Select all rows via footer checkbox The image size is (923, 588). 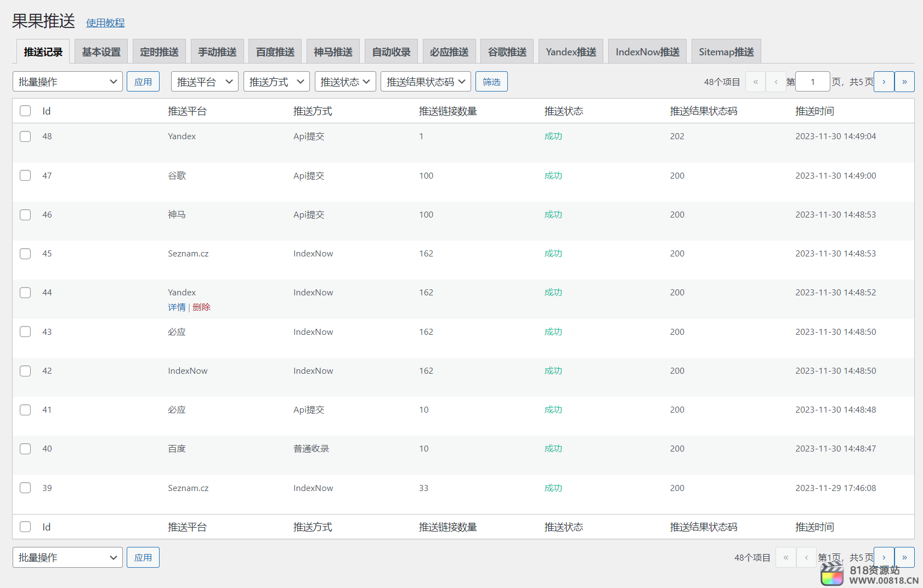[x=25, y=527]
